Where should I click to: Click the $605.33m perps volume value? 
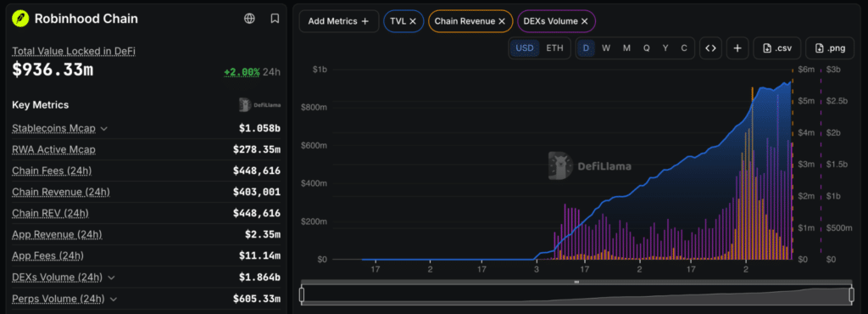click(x=257, y=299)
